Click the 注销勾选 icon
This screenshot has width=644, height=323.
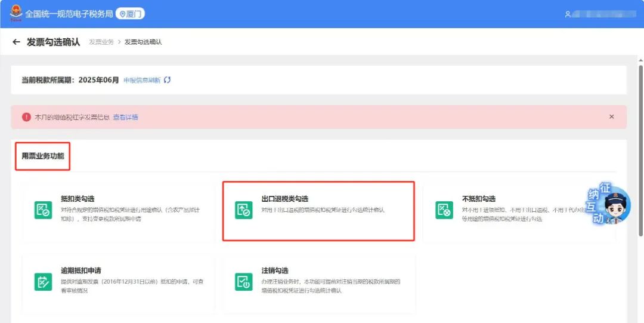[243, 282]
